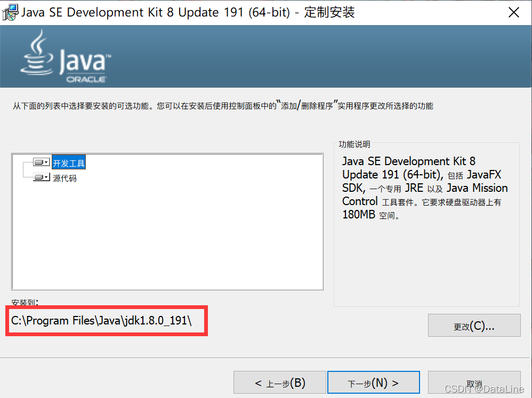Select the 开发工具 tree item

point(69,163)
